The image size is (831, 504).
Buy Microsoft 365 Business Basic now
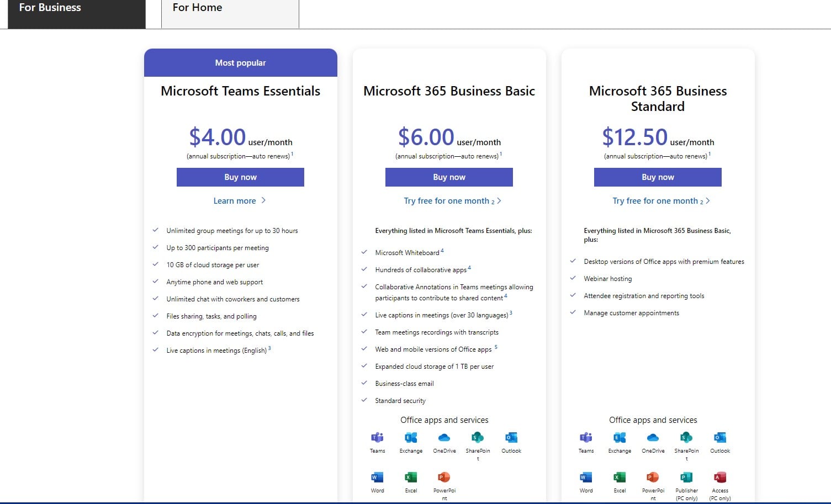point(449,177)
